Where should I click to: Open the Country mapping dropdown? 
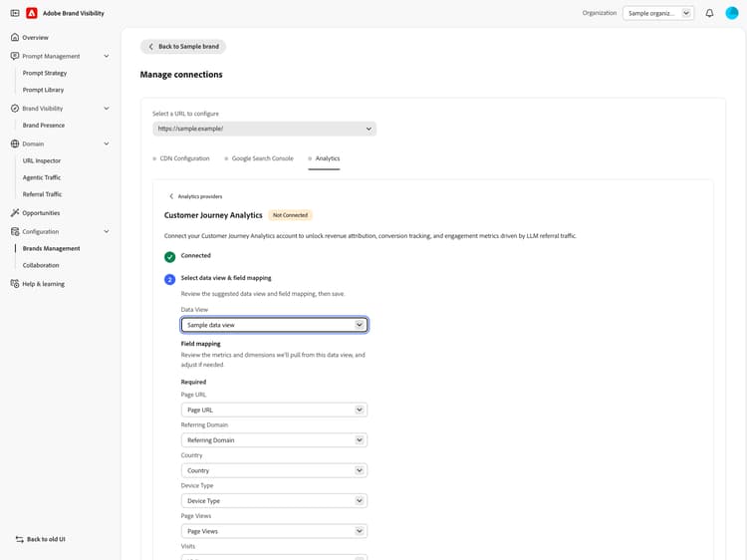coord(274,470)
